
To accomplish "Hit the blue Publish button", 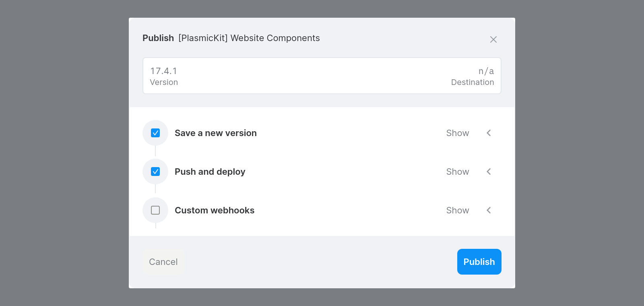I will click(x=479, y=262).
